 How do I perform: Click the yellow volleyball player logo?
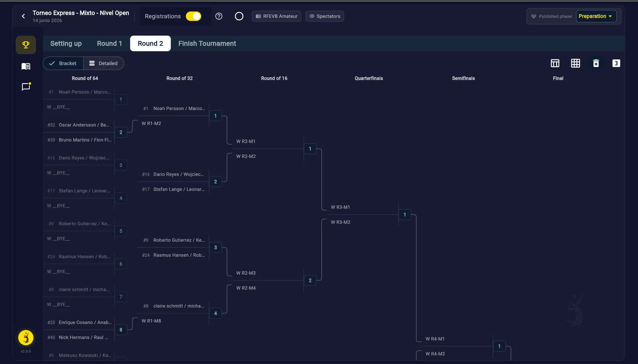coord(26,338)
